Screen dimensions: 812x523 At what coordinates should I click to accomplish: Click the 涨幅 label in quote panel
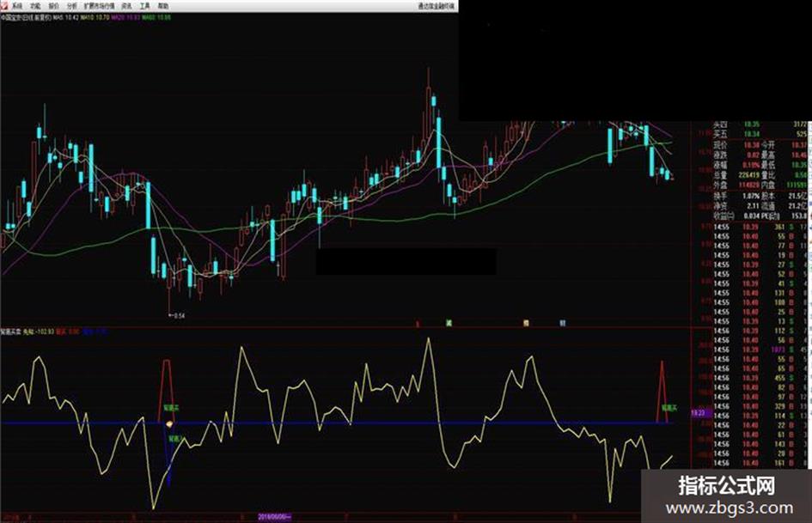click(720, 165)
